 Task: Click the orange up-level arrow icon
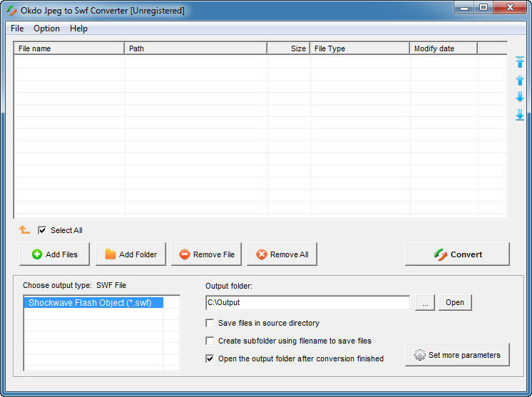pyautogui.click(x=24, y=230)
